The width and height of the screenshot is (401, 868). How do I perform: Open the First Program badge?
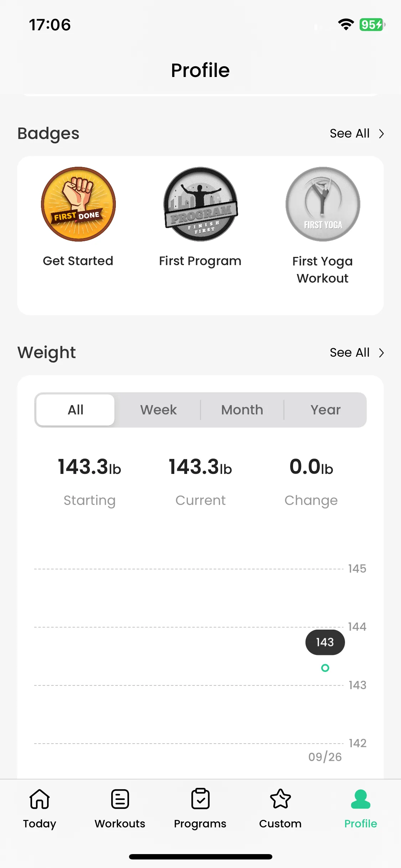200,204
